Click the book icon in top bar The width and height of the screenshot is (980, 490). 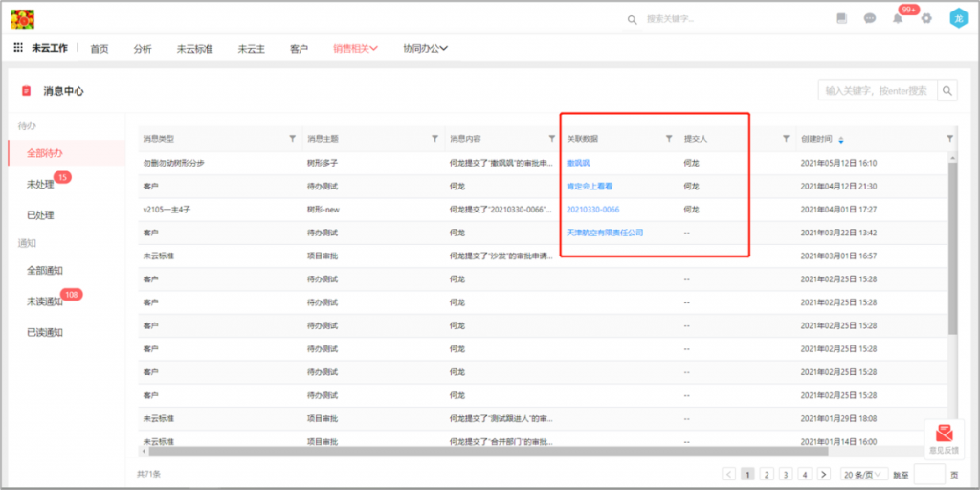coord(842,18)
